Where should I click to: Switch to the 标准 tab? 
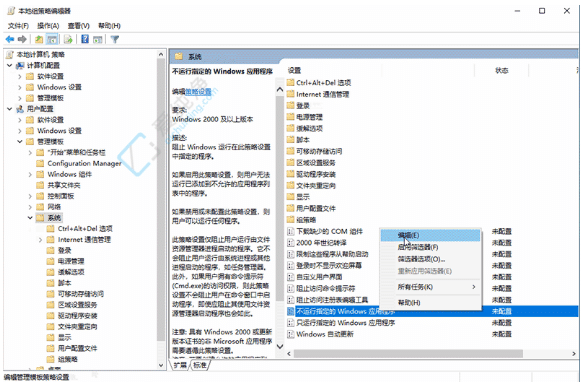pyautogui.click(x=200, y=365)
